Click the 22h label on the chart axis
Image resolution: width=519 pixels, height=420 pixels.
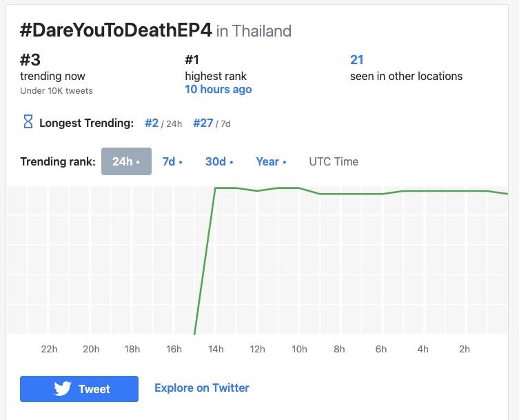pyautogui.click(x=49, y=349)
